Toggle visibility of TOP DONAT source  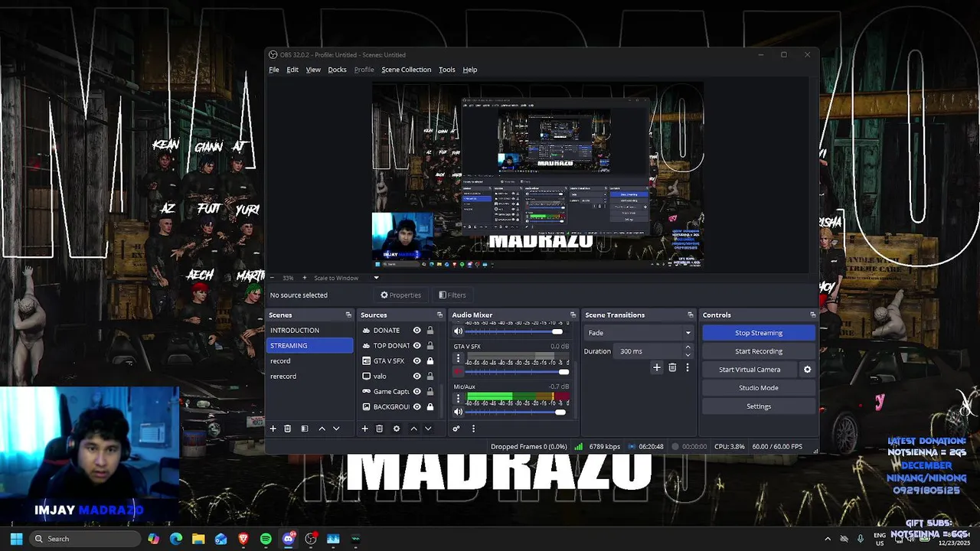pyautogui.click(x=416, y=346)
